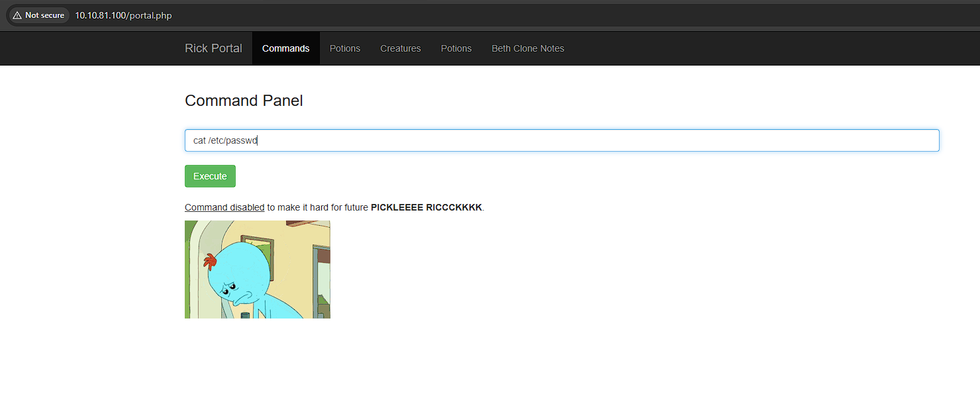Click the warning triangle icon in address bar

coord(17,15)
